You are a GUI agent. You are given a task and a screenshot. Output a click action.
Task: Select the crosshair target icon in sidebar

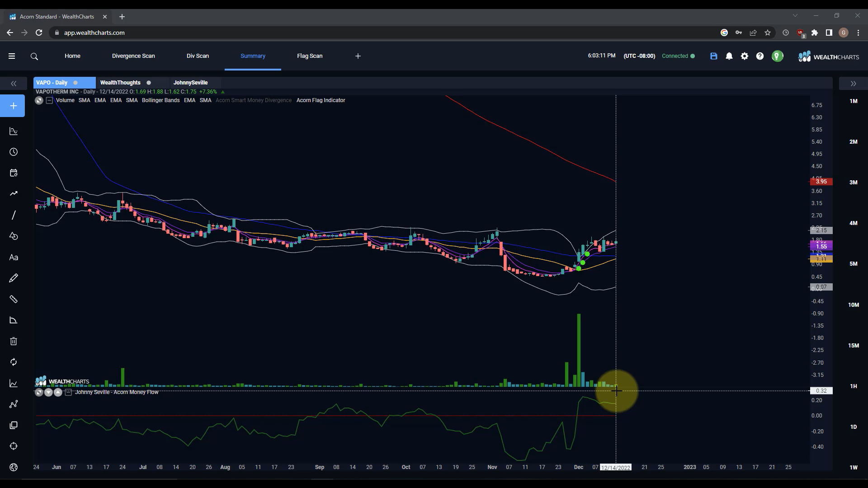click(14, 446)
